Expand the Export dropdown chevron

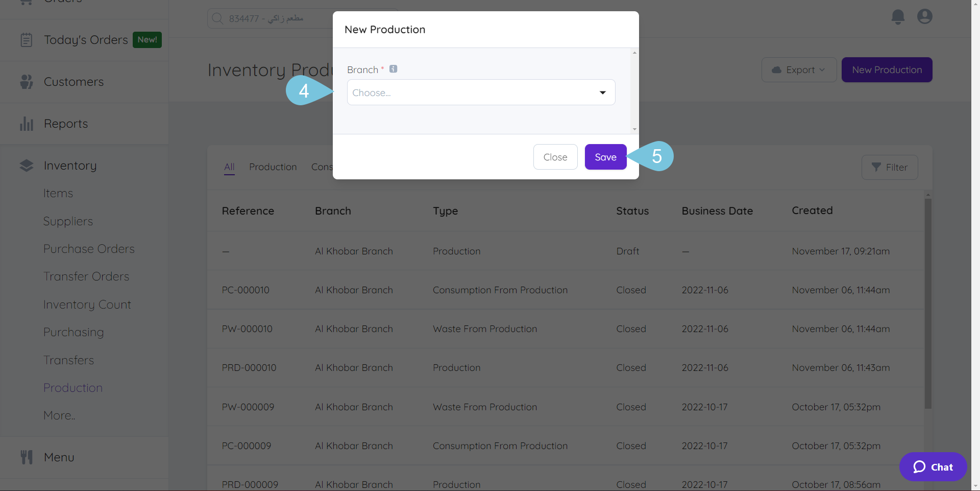pos(821,69)
